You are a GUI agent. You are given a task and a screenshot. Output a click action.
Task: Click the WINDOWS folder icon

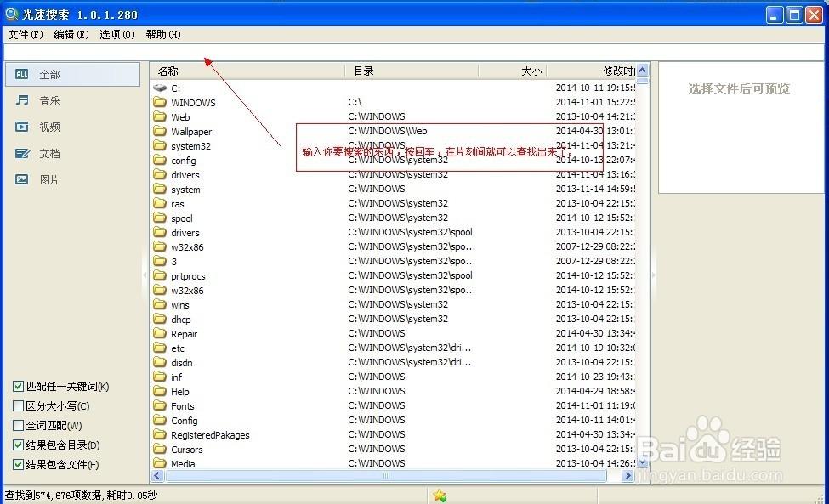[160, 102]
